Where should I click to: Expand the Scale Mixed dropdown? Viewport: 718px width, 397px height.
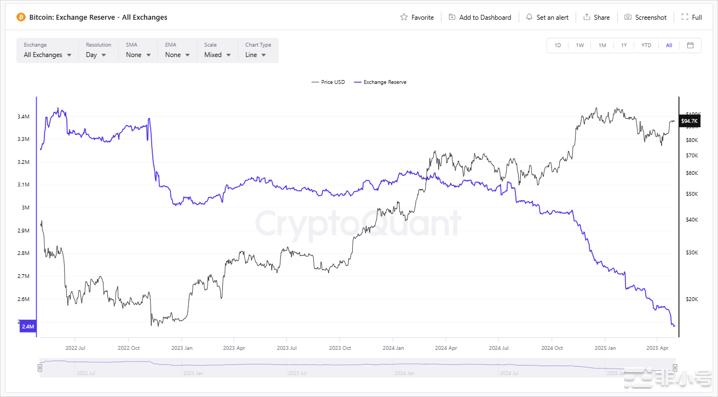217,54
